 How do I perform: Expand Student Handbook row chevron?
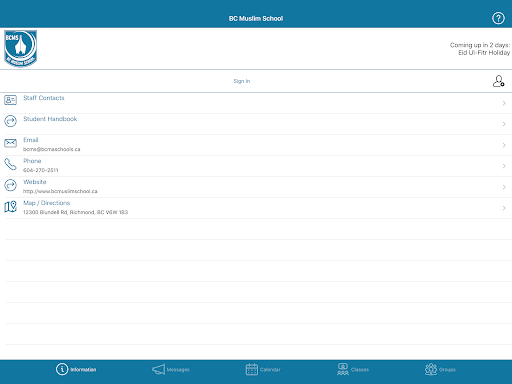504,124
